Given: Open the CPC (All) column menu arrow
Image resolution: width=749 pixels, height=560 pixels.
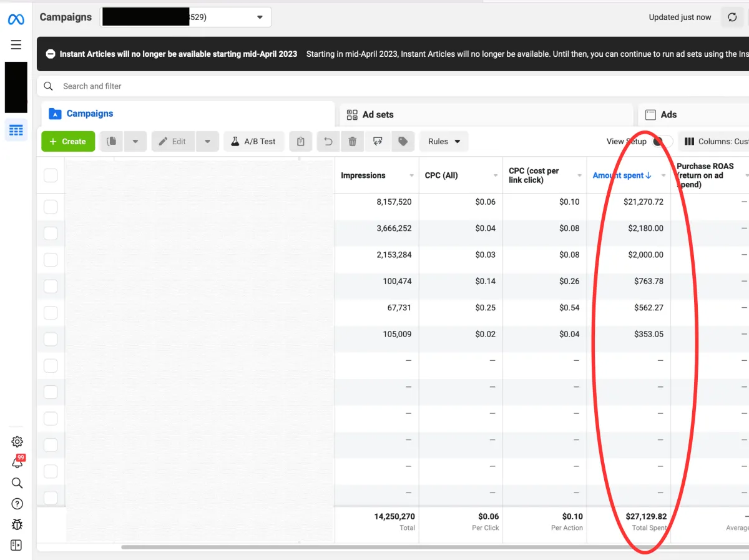Looking at the screenshot, I should [495, 175].
